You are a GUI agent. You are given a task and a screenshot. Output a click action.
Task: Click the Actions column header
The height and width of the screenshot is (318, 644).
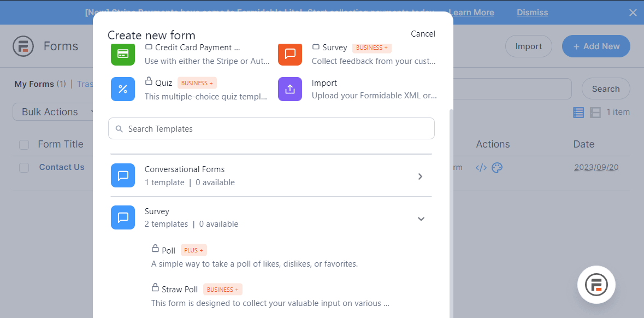click(493, 144)
